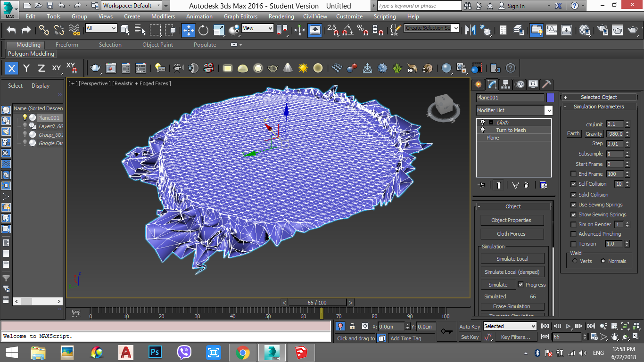644x362 pixels.
Task: Click the Set Key key icon
Action: (447, 331)
